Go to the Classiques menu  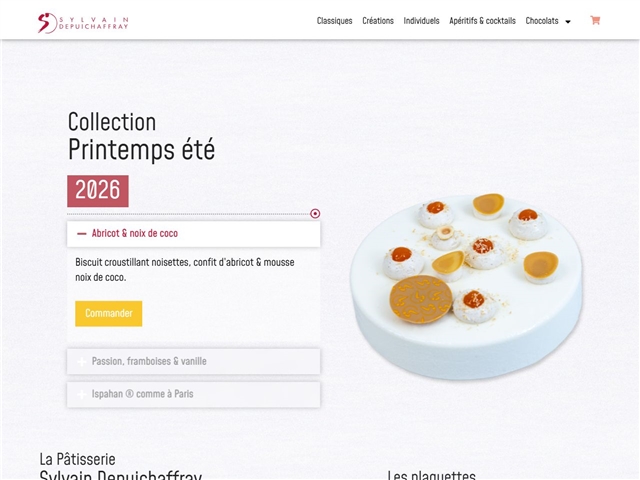(x=334, y=21)
